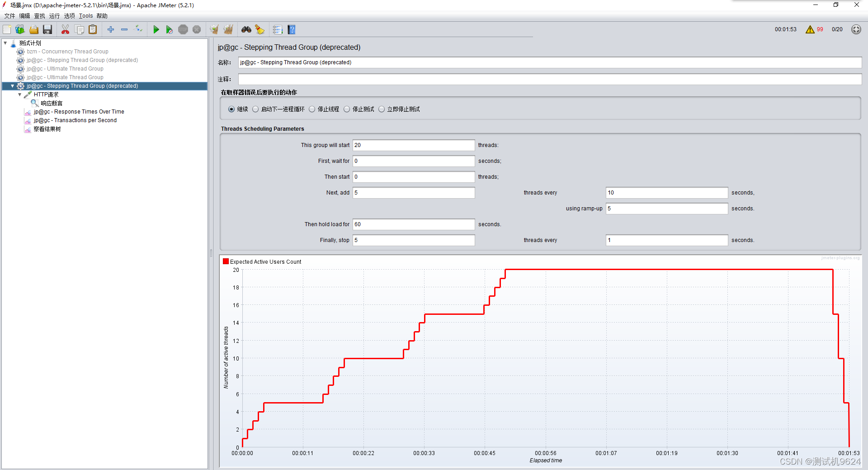Select the 继续 radio button

231,109
